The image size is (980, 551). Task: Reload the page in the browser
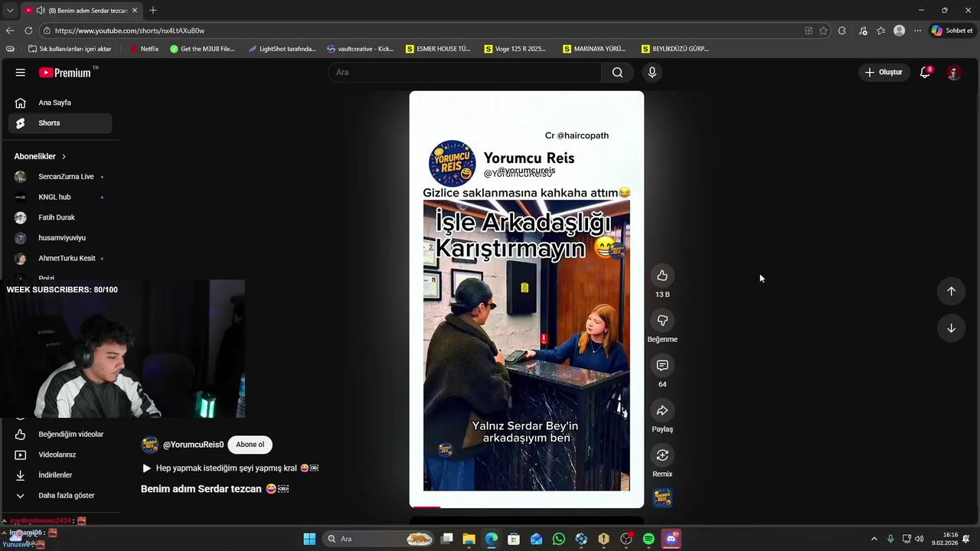click(28, 31)
